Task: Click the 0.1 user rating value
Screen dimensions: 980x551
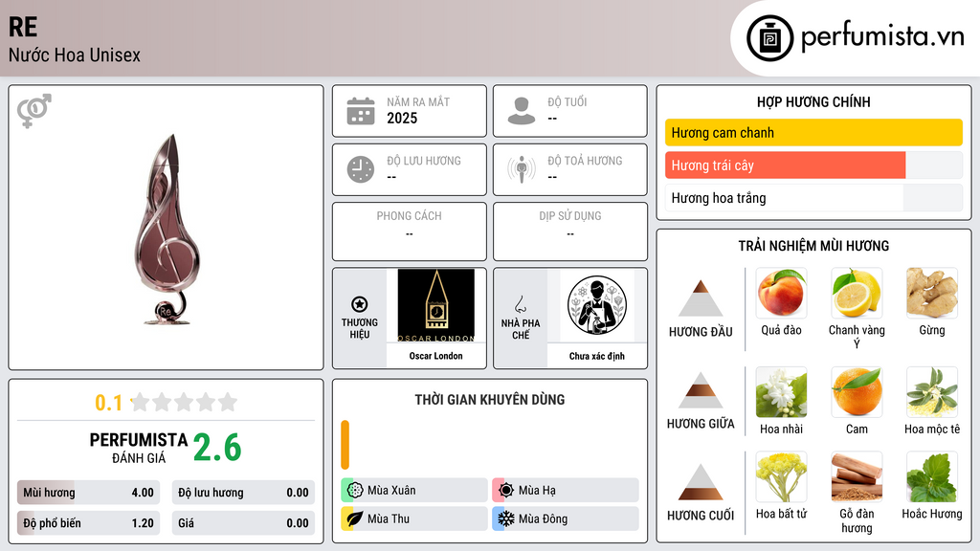Action: click(x=108, y=403)
